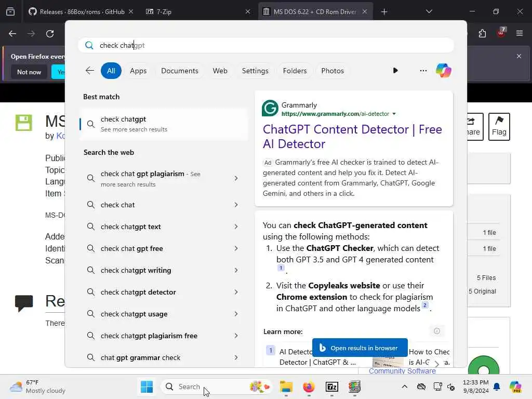
Task: Open the Firefox hamburger application menu
Action: click(520, 33)
